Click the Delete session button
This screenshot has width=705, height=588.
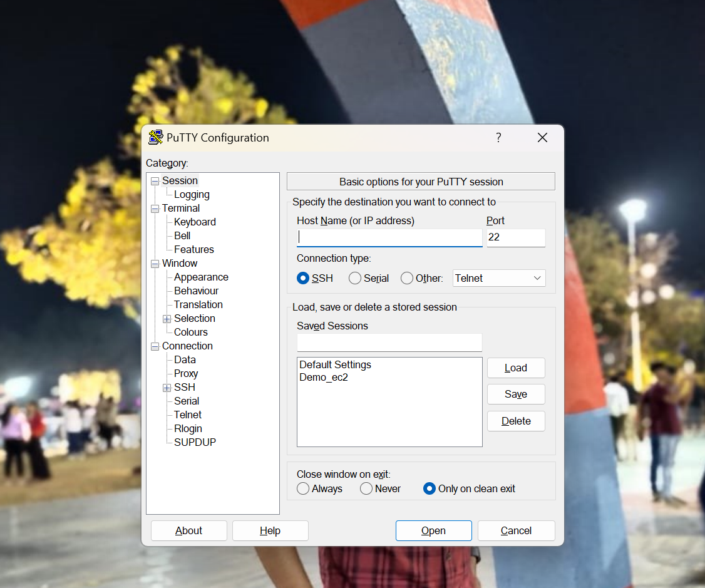516,421
